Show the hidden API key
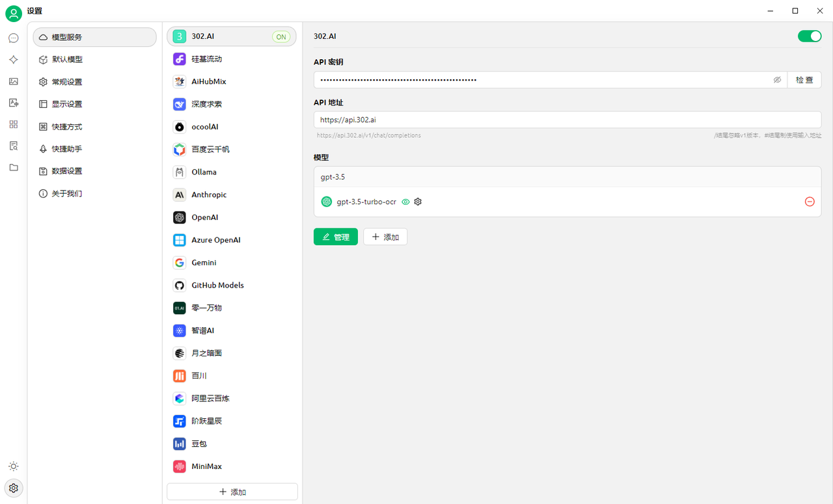 (x=777, y=80)
